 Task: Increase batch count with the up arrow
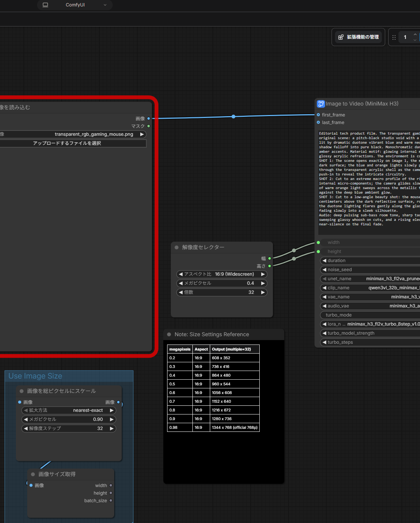point(415,34)
